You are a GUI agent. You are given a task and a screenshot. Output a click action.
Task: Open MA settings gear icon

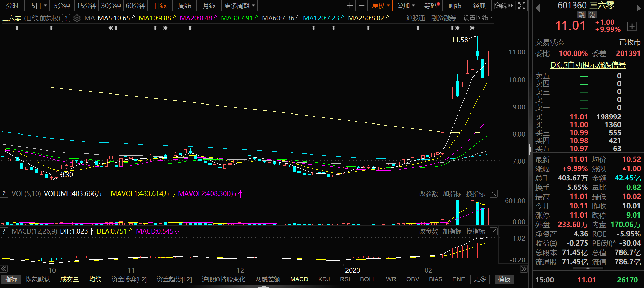coord(77,18)
